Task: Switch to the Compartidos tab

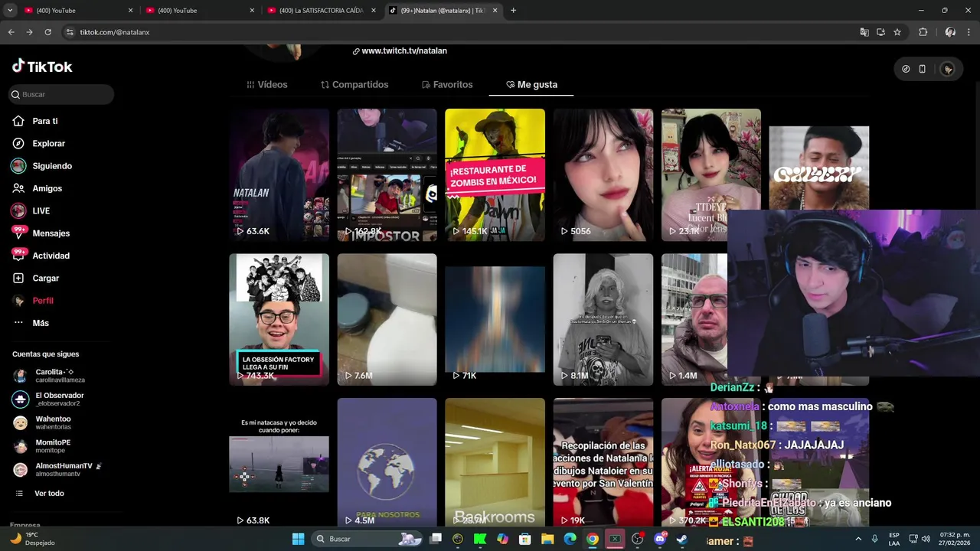Action: [354, 84]
